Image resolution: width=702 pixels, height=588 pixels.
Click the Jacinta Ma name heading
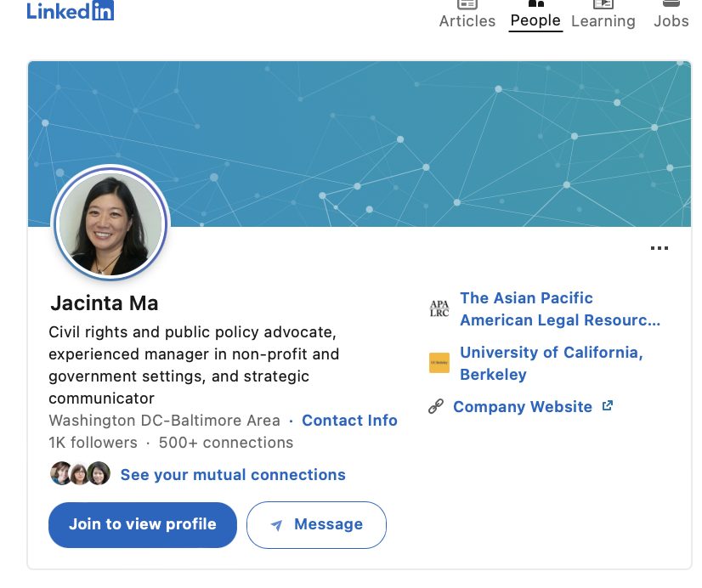click(x=105, y=302)
